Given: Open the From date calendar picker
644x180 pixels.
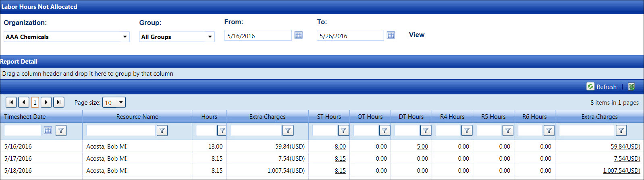Looking at the screenshot, I should click(298, 35).
